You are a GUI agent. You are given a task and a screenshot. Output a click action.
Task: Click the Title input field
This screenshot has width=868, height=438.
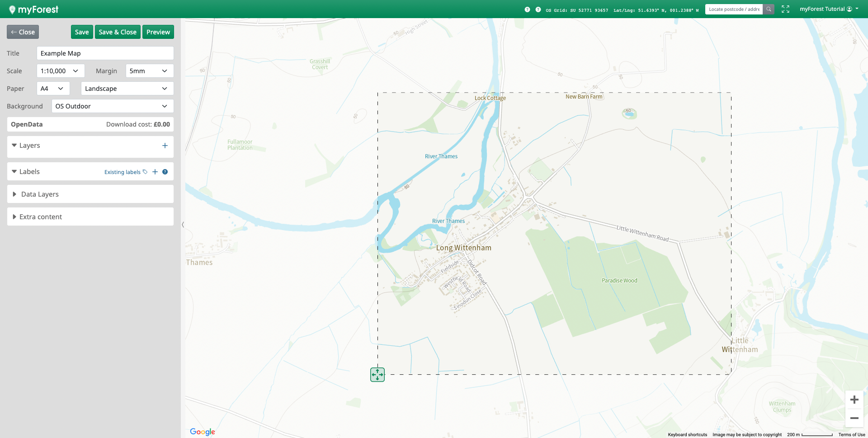(x=105, y=53)
